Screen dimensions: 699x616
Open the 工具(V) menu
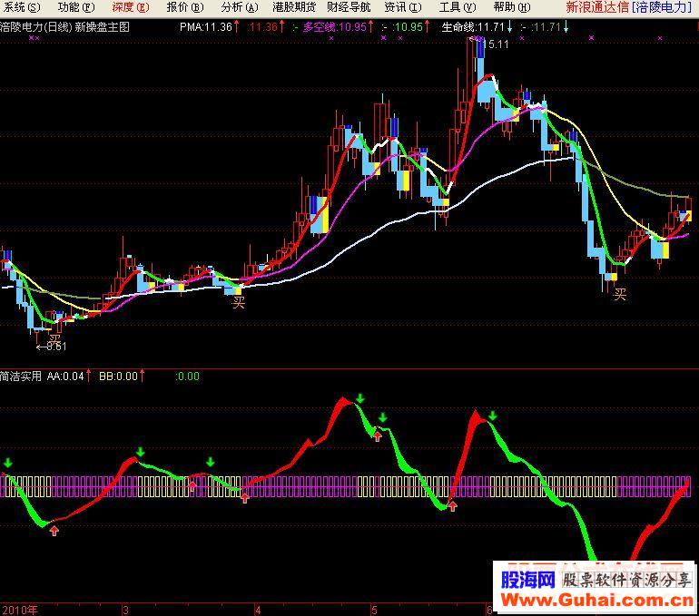click(x=458, y=7)
